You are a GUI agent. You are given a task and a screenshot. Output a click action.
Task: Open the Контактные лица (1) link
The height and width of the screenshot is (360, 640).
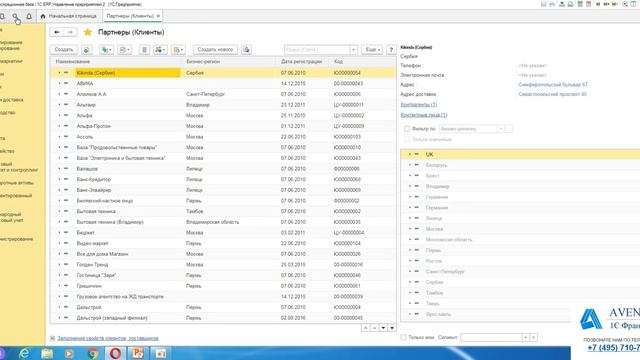coord(424,115)
